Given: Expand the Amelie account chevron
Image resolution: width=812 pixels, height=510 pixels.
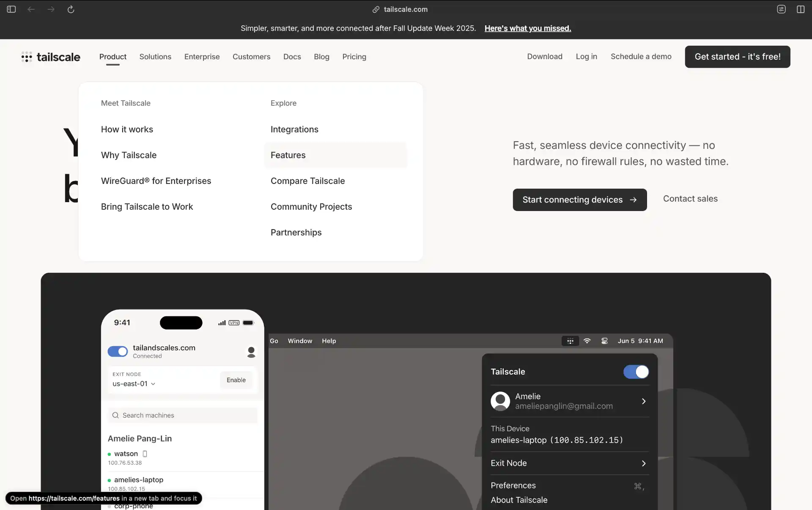Looking at the screenshot, I should (x=643, y=401).
